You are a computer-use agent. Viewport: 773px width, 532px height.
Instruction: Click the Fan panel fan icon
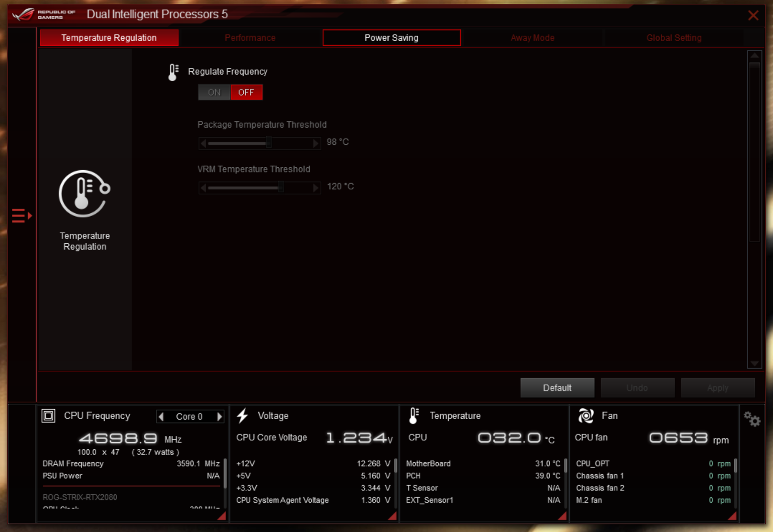click(586, 415)
